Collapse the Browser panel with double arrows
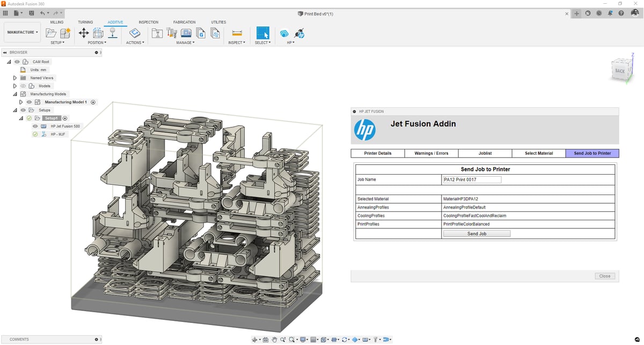 4,53
